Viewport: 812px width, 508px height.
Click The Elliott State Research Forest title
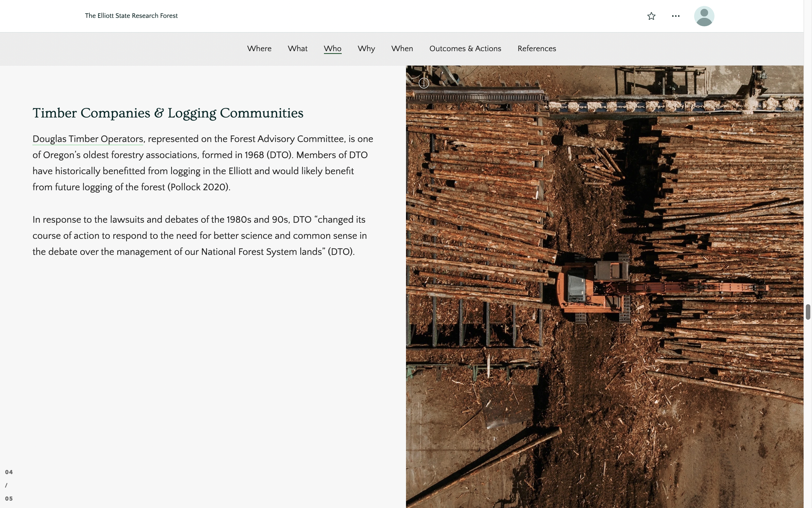(131, 16)
